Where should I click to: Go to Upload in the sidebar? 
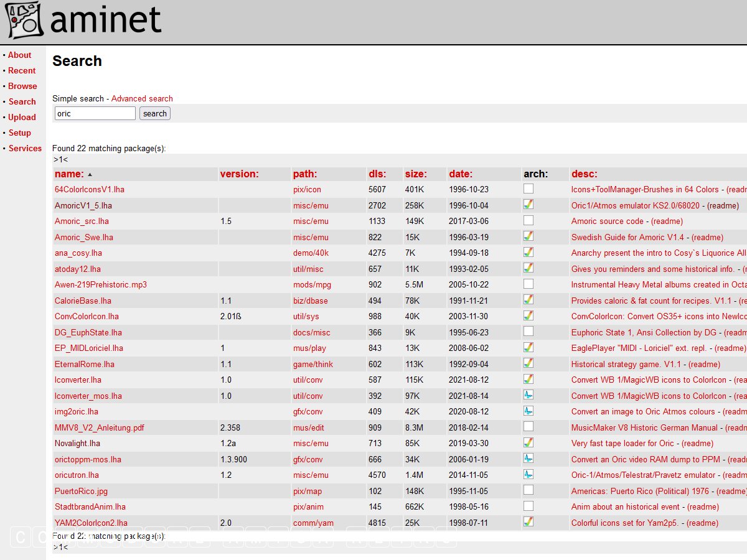pyautogui.click(x=22, y=117)
